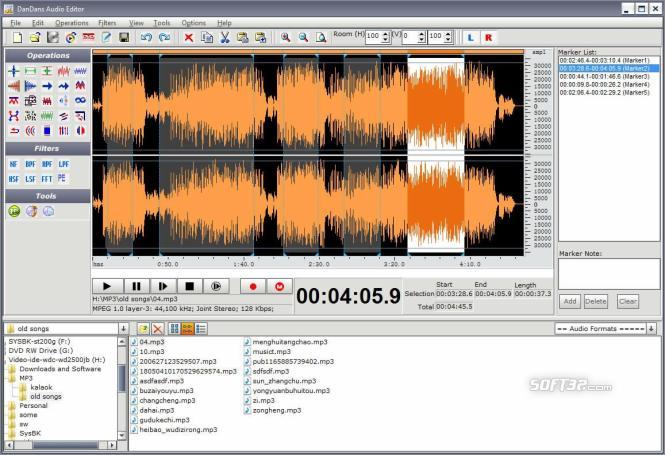Screen dimensions: 665x455
Task: Open the PE filter
Action: (x=62, y=178)
